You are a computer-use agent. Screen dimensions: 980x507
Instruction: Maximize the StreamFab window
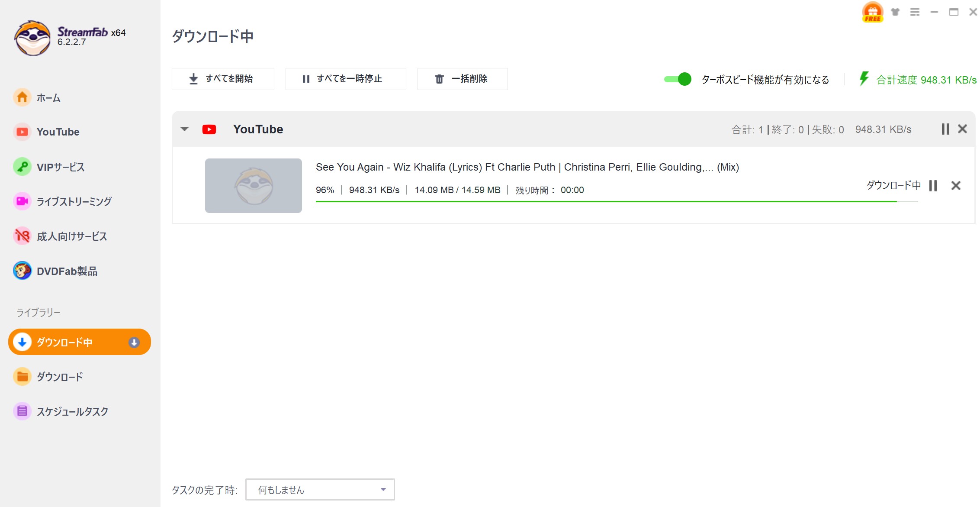point(954,12)
